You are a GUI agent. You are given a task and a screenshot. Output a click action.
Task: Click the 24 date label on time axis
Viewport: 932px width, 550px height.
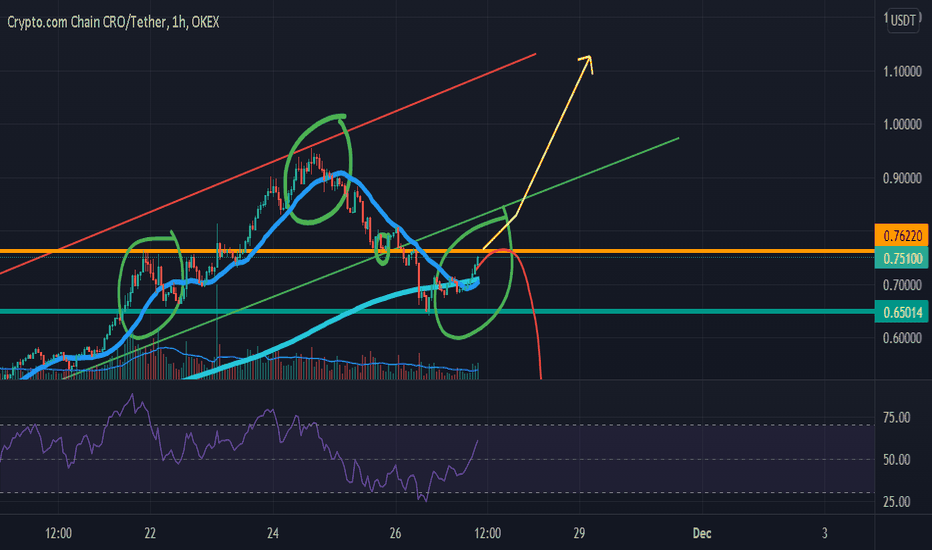tap(273, 533)
